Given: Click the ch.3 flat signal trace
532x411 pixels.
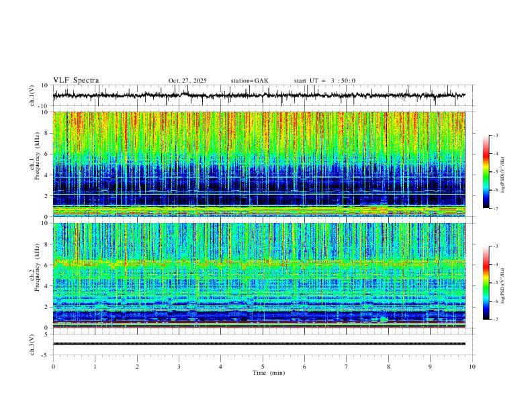Looking at the screenshot, I should coord(259,344).
